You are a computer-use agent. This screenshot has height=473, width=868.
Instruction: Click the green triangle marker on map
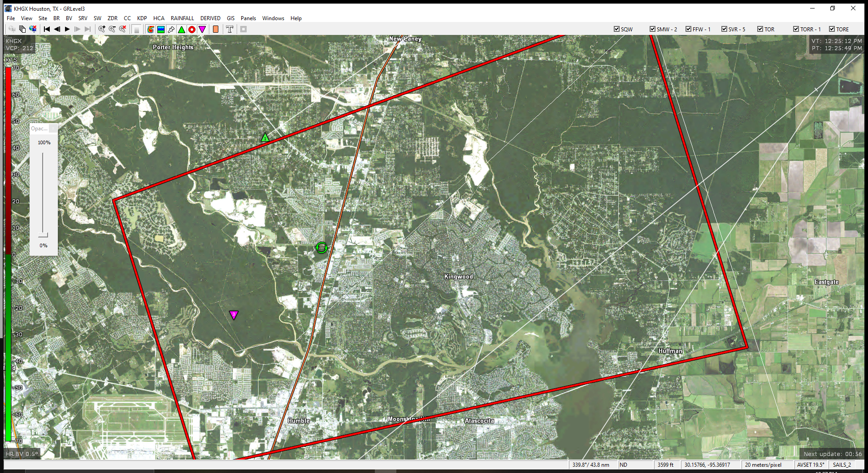[x=265, y=138]
